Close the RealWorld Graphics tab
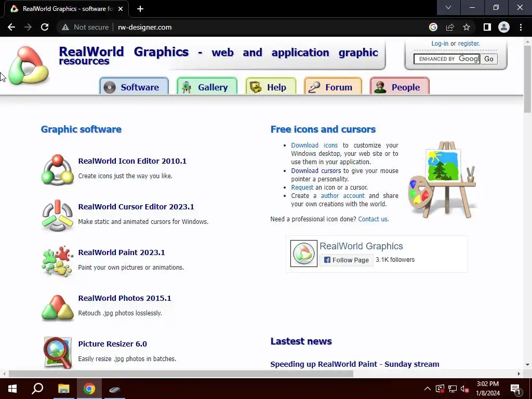 121,9
